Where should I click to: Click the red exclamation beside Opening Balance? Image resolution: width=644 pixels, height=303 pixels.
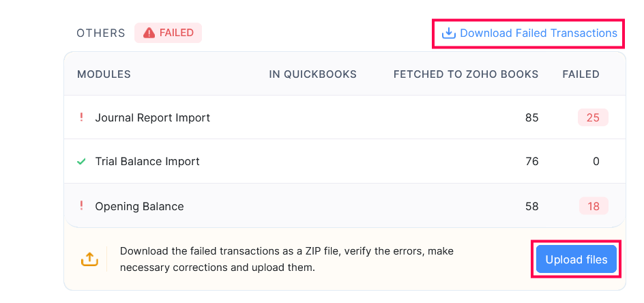click(x=82, y=206)
